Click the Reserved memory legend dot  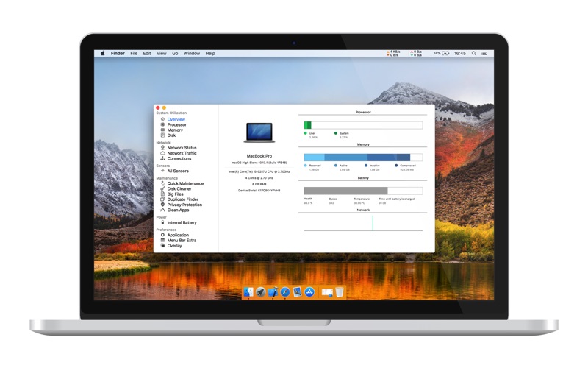pyautogui.click(x=305, y=165)
